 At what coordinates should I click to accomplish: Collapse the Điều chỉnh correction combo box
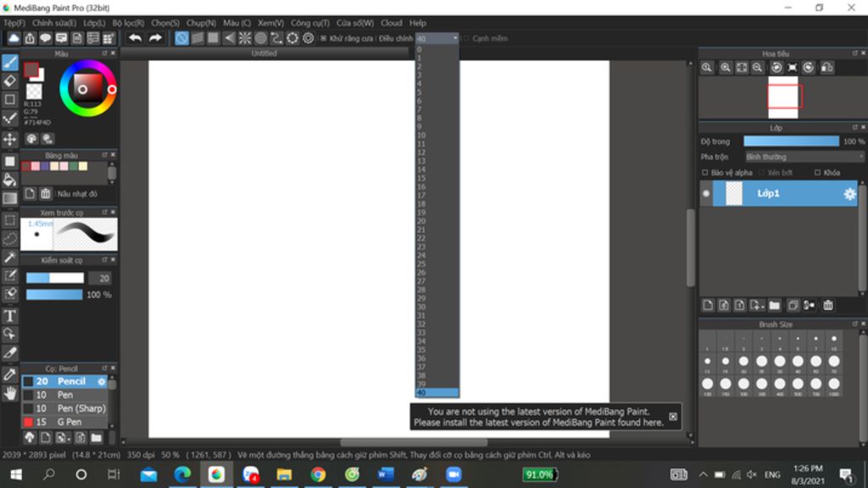click(x=437, y=38)
